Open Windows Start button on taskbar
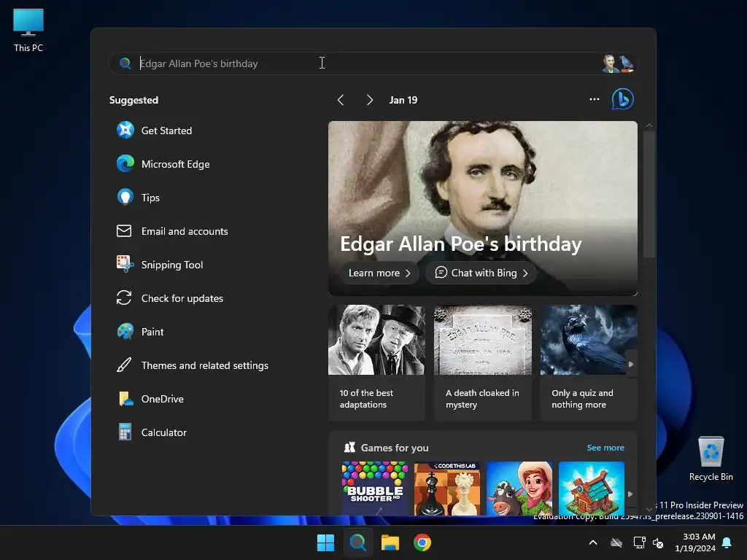The image size is (747, 560). (326, 542)
